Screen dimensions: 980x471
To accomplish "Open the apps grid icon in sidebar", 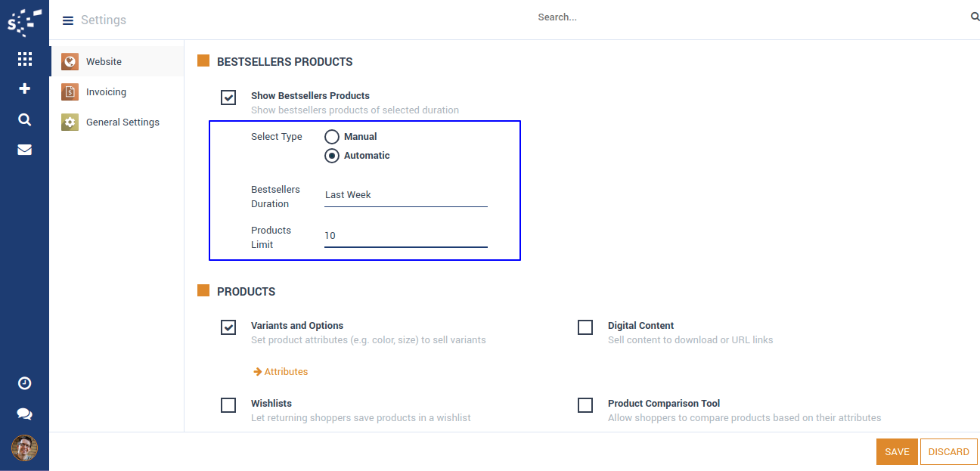I will tap(24, 59).
